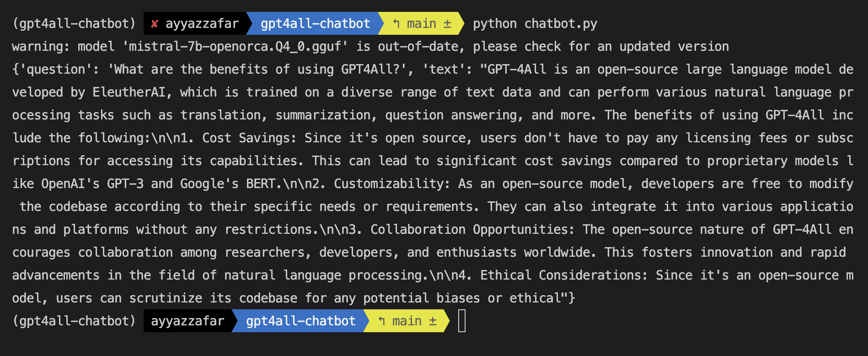The height and width of the screenshot is (356, 868).
Task: Click the ± dirty-state symbol in top prompt
Action: [447, 24]
